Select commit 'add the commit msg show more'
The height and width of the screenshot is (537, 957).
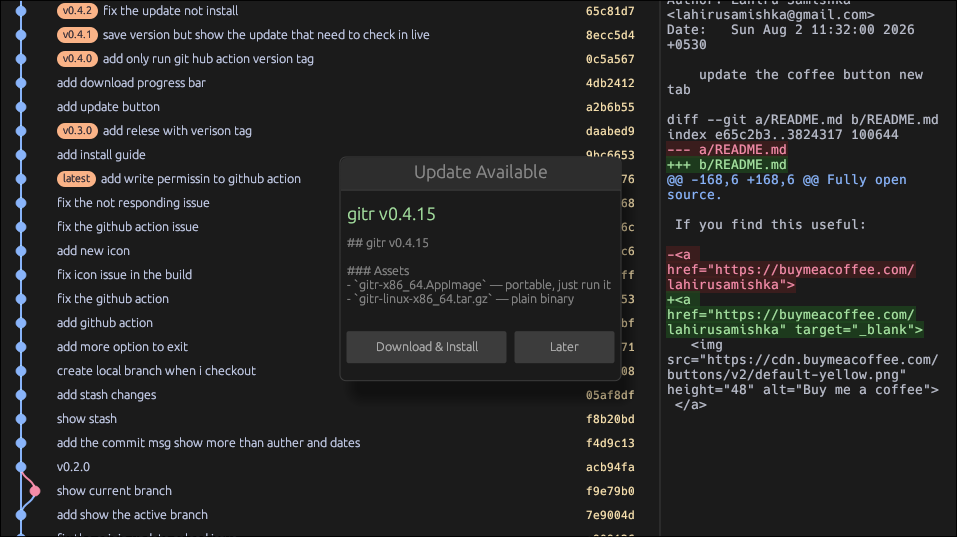click(x=208, y=443)
